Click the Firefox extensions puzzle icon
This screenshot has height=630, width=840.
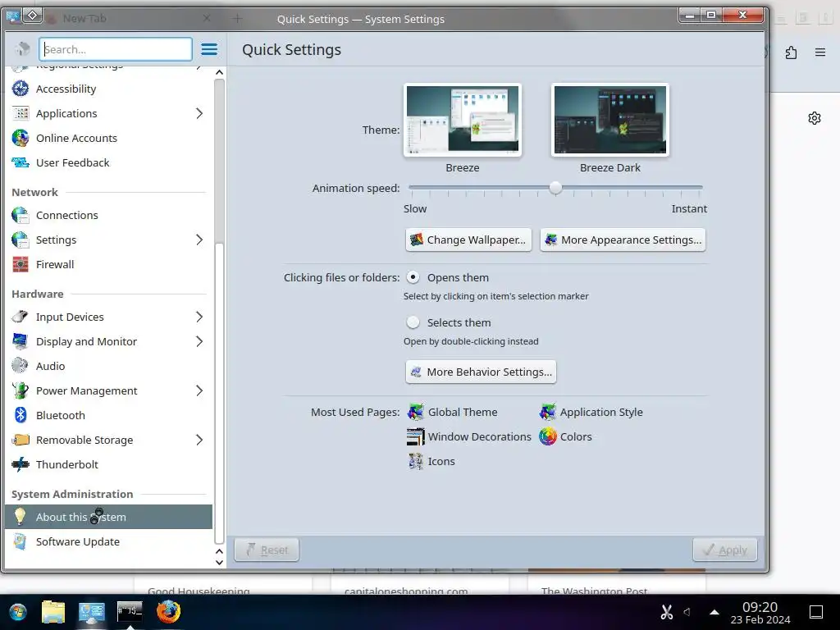(792, 52)
